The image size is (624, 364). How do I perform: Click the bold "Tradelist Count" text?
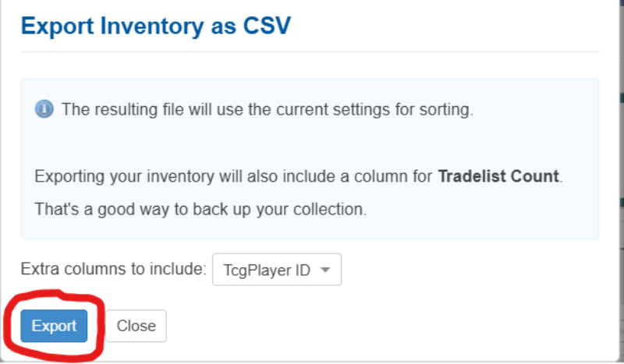498,175
